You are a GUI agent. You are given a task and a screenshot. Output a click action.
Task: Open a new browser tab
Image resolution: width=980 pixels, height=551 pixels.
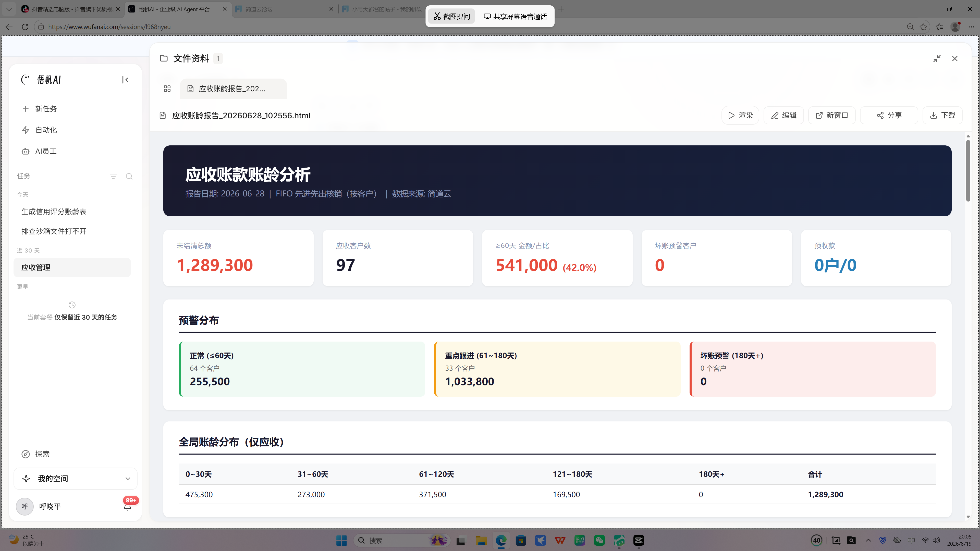pyautogui.click(x=561, y=9)
